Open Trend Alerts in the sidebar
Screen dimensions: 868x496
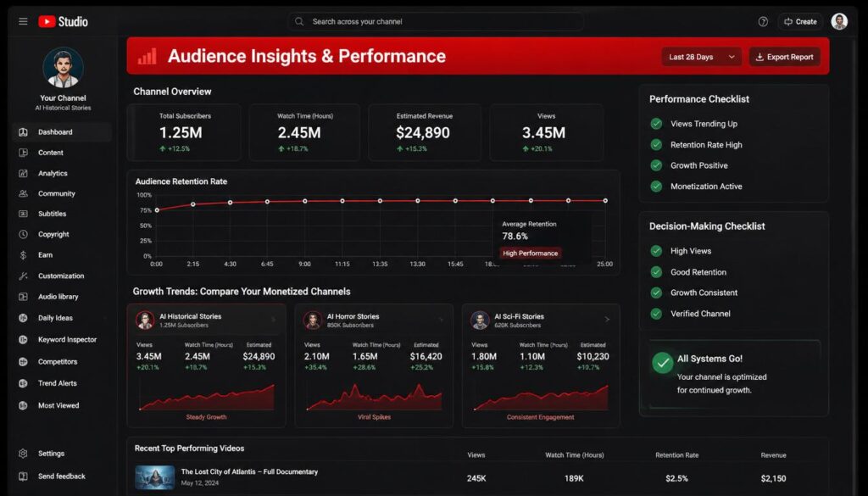tap(62, 383)
